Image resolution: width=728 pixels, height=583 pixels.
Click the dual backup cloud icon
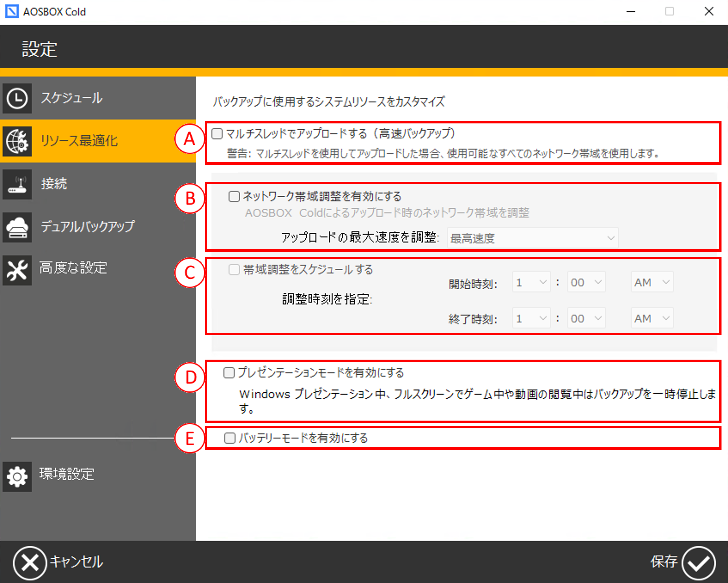click(17, 227)
